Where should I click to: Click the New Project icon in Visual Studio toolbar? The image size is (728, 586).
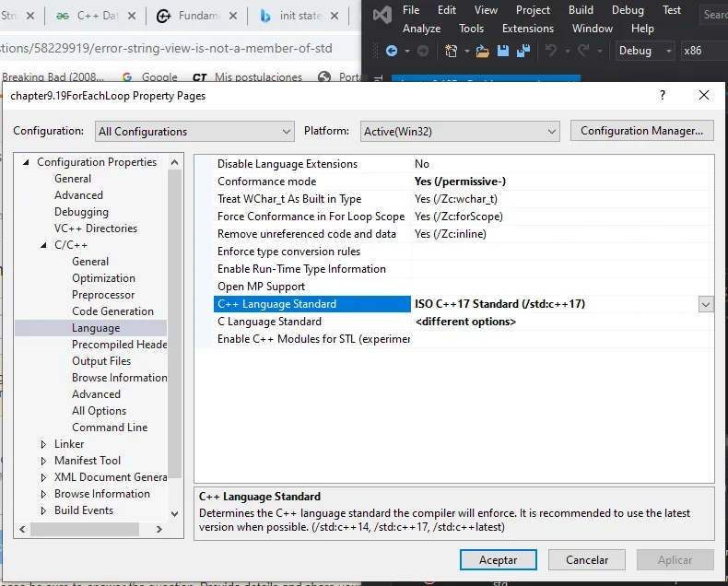(451, 51)
